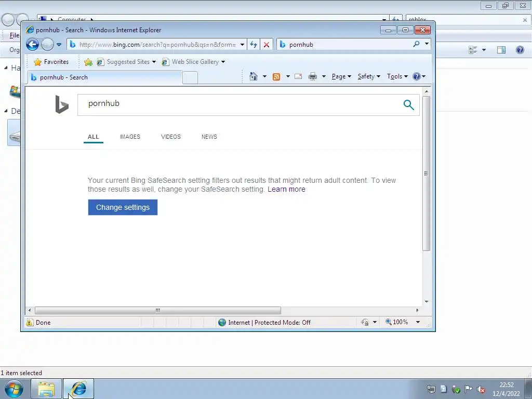Click the privacy report icon in status bar

pos(365,322)
